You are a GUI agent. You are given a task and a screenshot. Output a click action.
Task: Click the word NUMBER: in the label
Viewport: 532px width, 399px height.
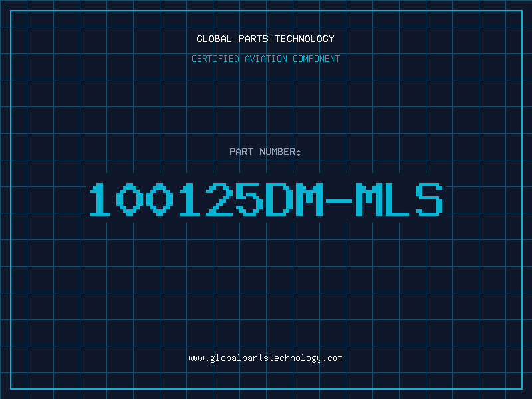[x=280, y=152]
